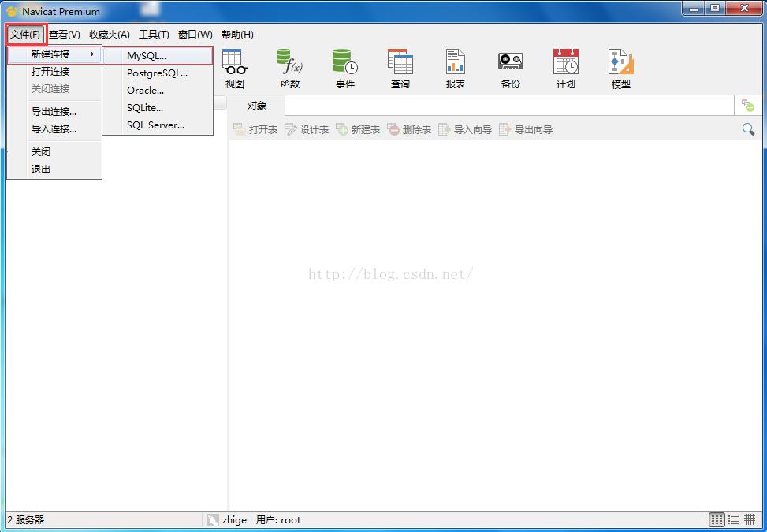Choose Oracle... from new connection submenu
Image resolution: width=767 pixels, height=532 pixels.
tap(158, 91)
